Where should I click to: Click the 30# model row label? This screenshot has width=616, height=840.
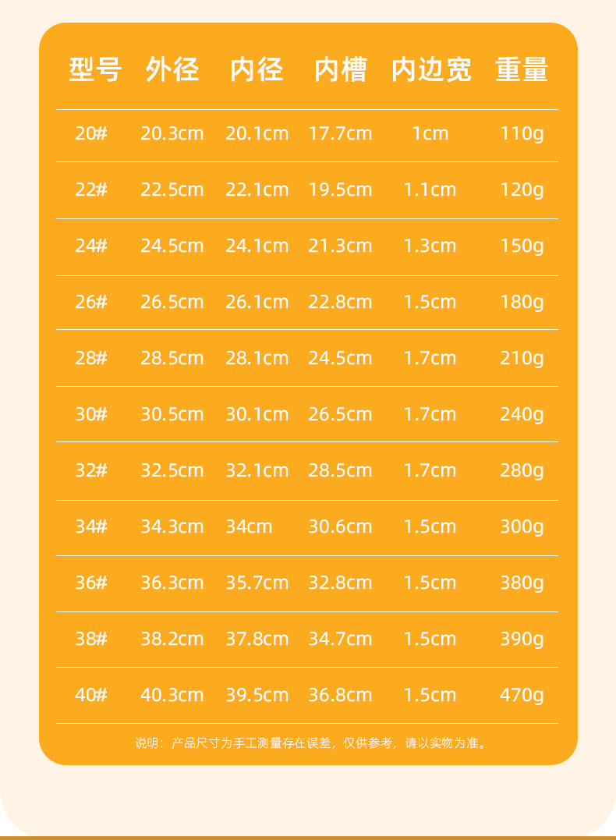[x=91, y=414]
